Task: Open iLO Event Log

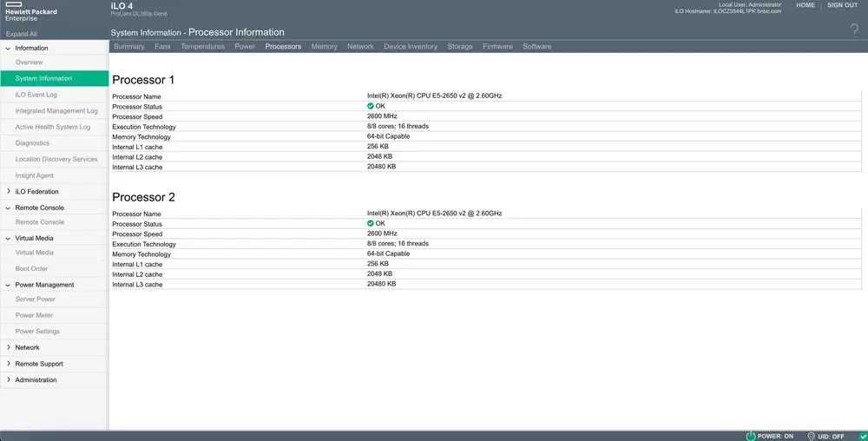Action: [x=36, y=95]
